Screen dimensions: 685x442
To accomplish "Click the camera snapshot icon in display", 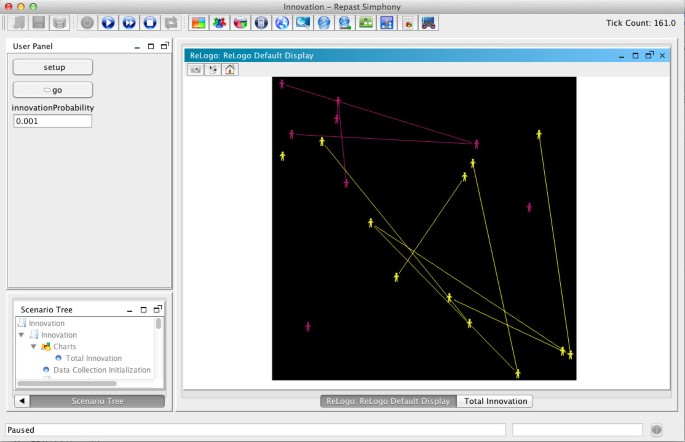I will click(x=196, y=70).
